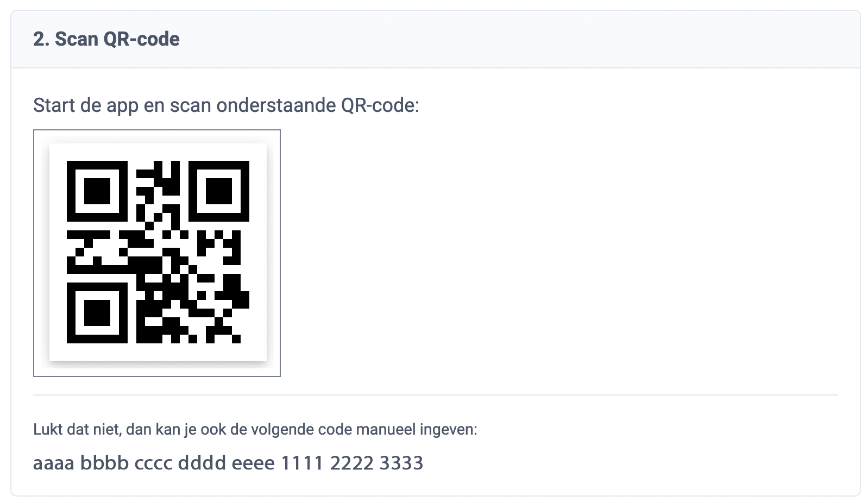
Task: Click the '3333' segment of the manual code
Action: click(401, 463)
